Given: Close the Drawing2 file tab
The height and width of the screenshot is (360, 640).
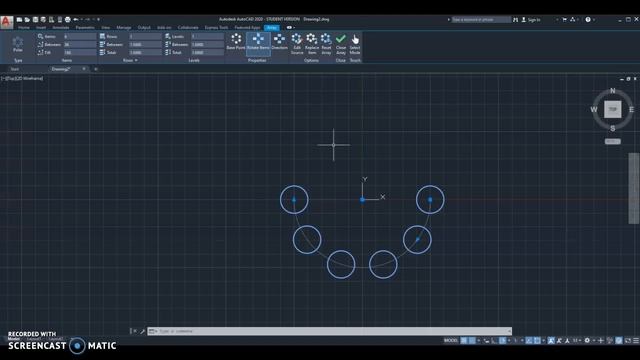Looking at the screenshot, I should point(84,69).
